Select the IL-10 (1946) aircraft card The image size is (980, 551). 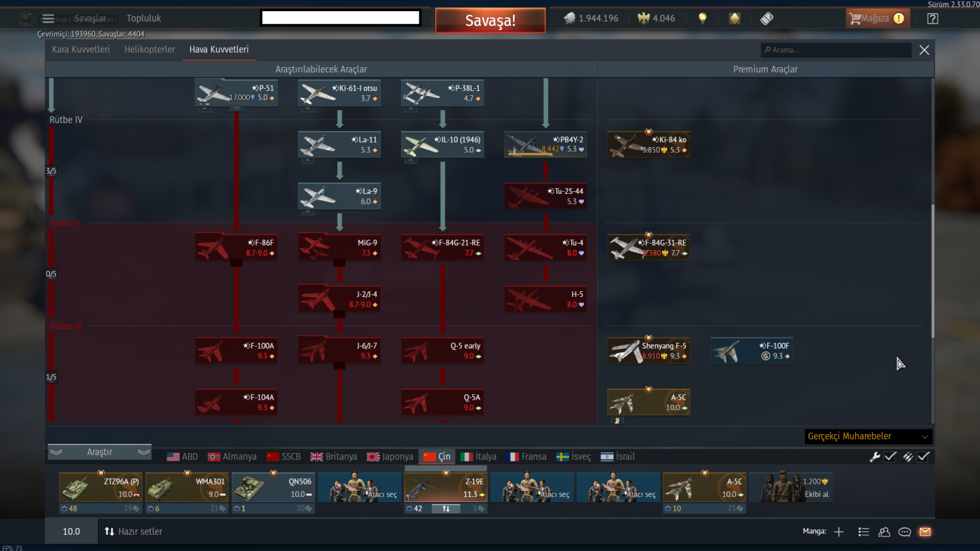pos(442,145)
